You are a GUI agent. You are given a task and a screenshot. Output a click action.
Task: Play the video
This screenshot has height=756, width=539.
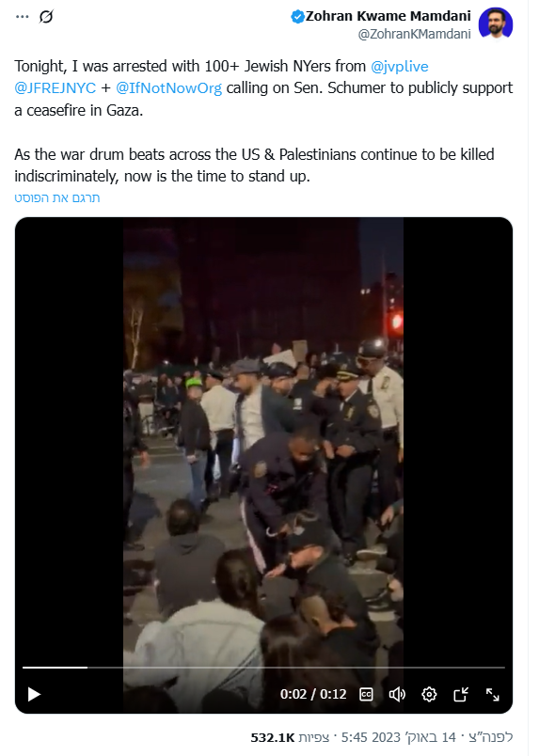coord(34,694)
